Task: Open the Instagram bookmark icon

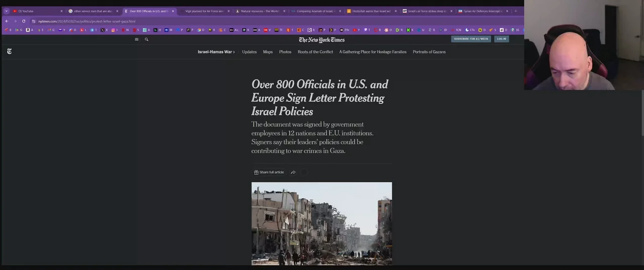Action: tap(114, 30)
